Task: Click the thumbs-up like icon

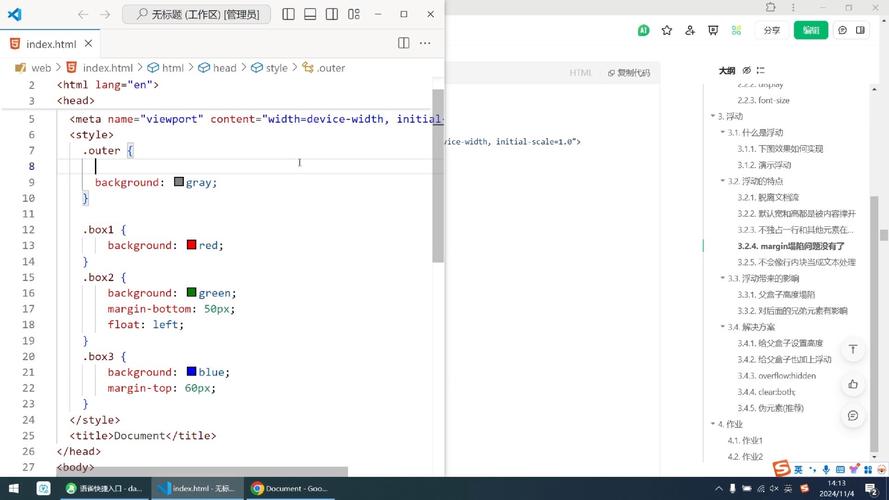Action: (853, 383)
